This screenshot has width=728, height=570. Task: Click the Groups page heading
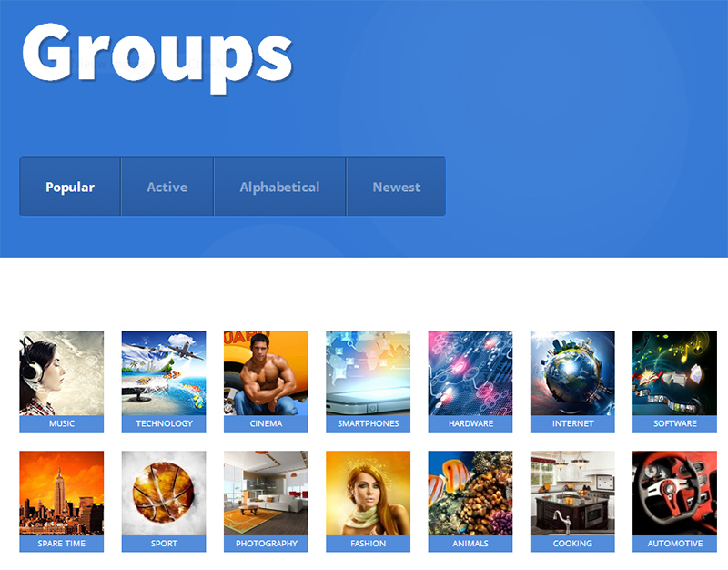(x=157, y=56)
